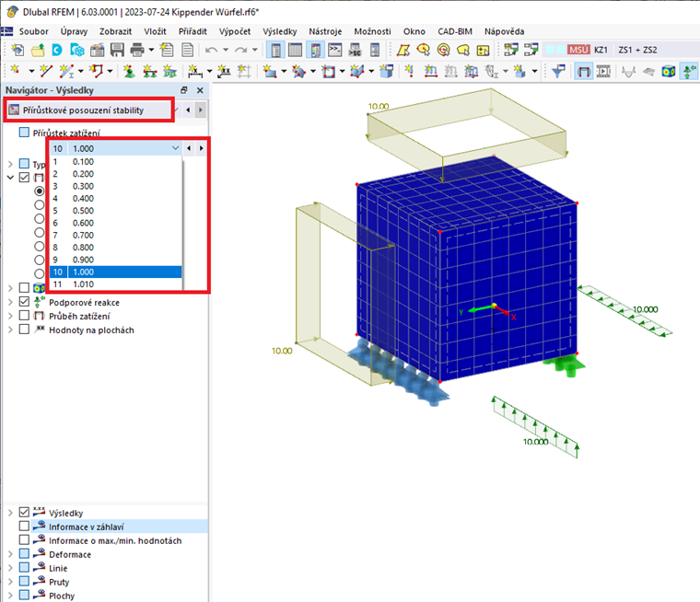Viewport: 700px width, 602px height.
Task: Toggle the color control panel icon
Action: point(315,50)
